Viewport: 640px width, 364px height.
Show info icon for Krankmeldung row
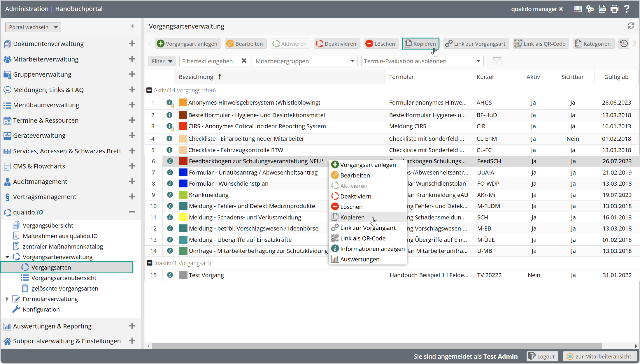[x=170, y=195]
